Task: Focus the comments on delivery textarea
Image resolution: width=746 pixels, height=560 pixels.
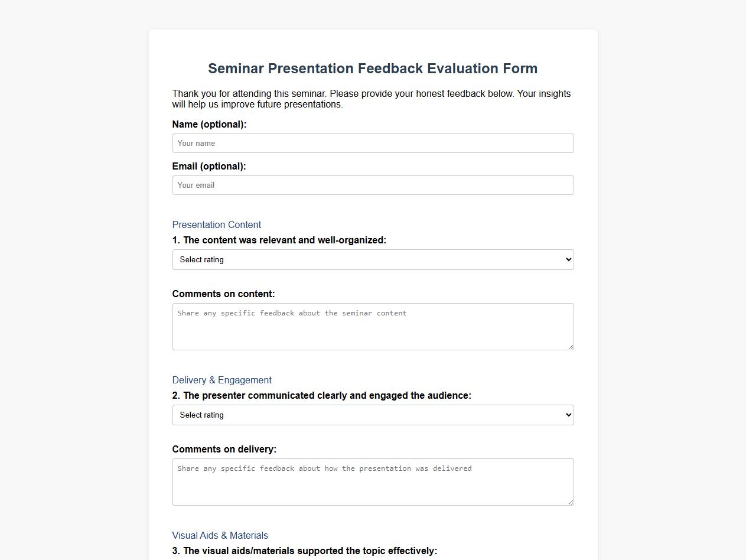Action: click(373, 481)
